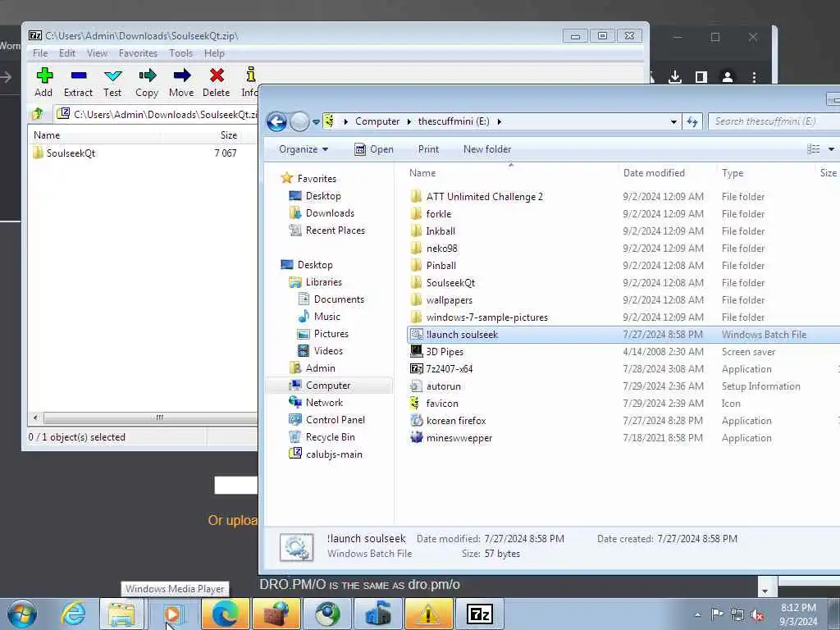Open the Organize dropdown menu

tap(304, 149)
